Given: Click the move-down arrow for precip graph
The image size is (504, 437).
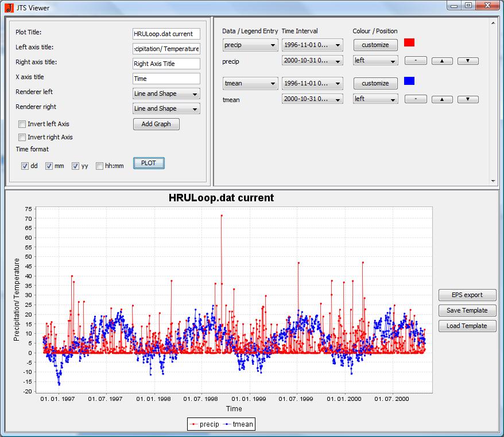Looking at the screenshot, I should coord(468,61).
